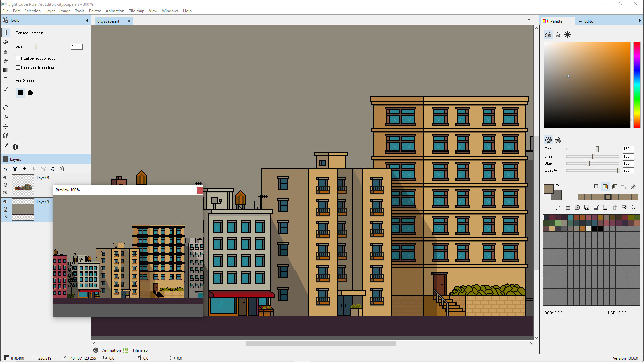Activate the rectangular Selection tool
Image resolution: width=644 pixels, height=362 pixels.
6,79
